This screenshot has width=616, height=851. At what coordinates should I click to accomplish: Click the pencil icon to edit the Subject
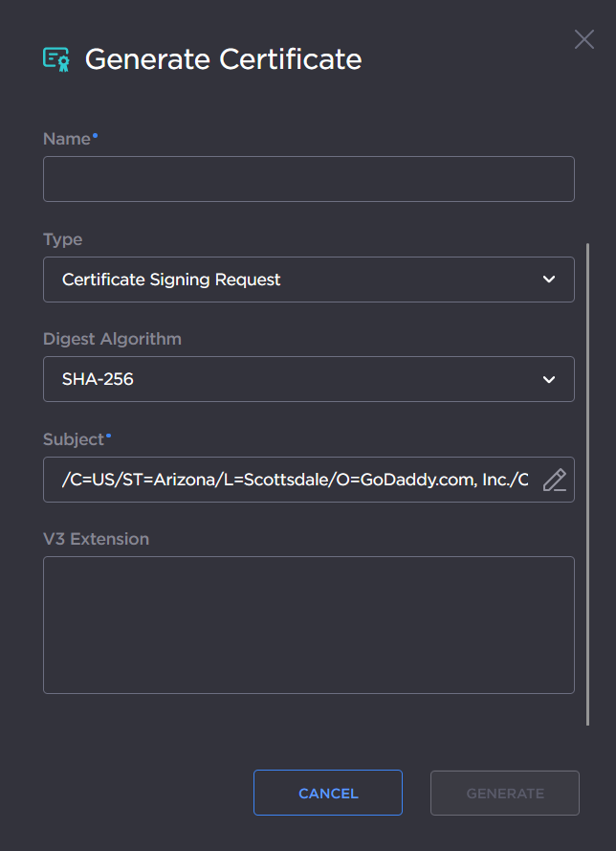point(555,481)
